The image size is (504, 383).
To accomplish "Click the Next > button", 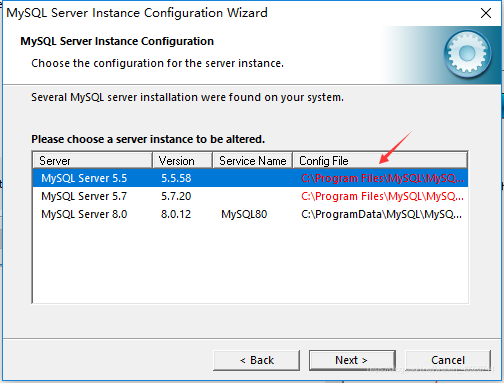I will [x=352, y=360].
